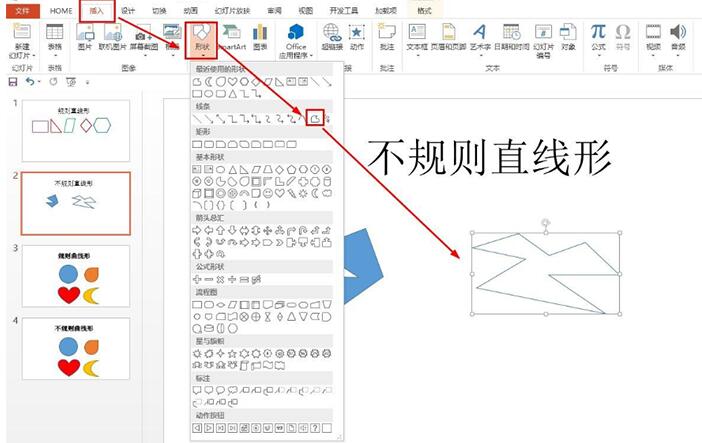Select the four-way arrow in the 箭头总汇 section

[268, 230]
